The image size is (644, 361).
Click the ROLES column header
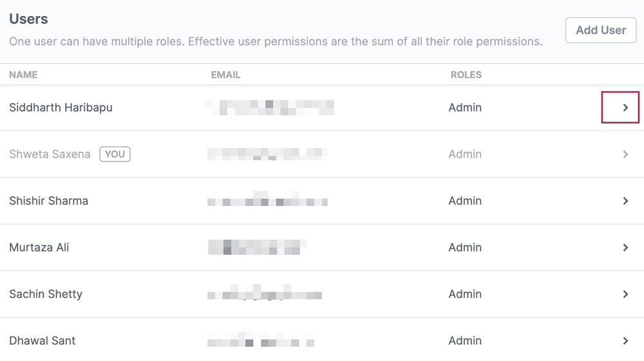pyautogui.click(x=466, y=75)
